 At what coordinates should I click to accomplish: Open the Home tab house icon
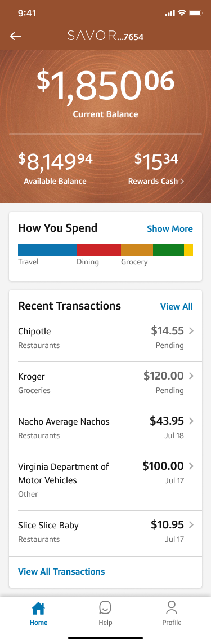click(x=38, y=608)
